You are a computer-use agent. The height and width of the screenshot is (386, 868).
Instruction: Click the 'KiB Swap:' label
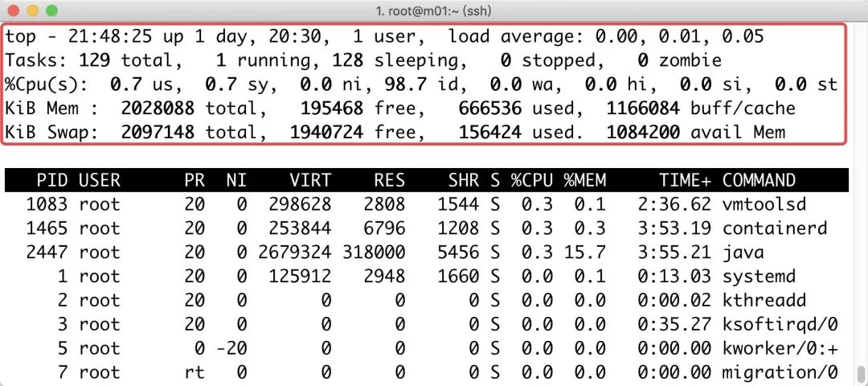(x=50, y=132)
